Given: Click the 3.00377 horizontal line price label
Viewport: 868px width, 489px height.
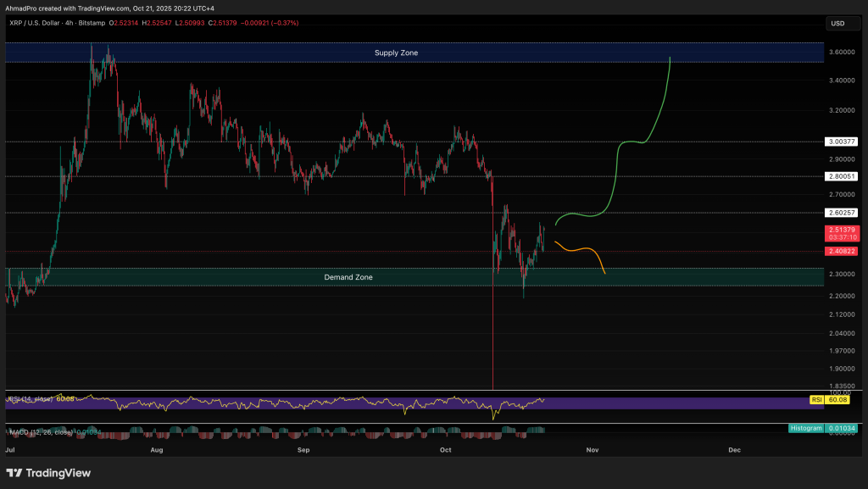Looking at the screenshot, I should [x=843, y=142].
